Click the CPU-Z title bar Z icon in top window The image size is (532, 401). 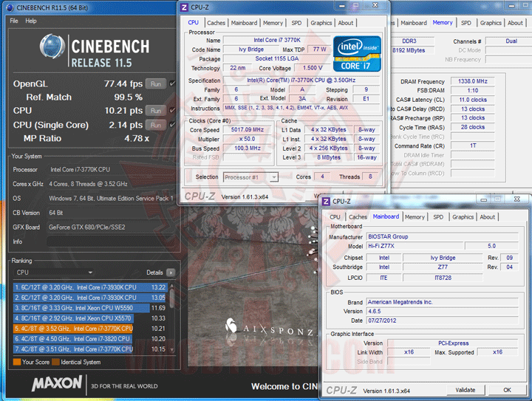tap(184, 7)
